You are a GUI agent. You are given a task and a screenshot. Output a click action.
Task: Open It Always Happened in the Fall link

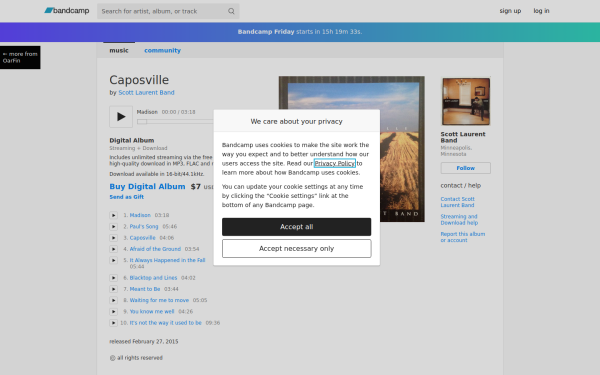(167, 260)
